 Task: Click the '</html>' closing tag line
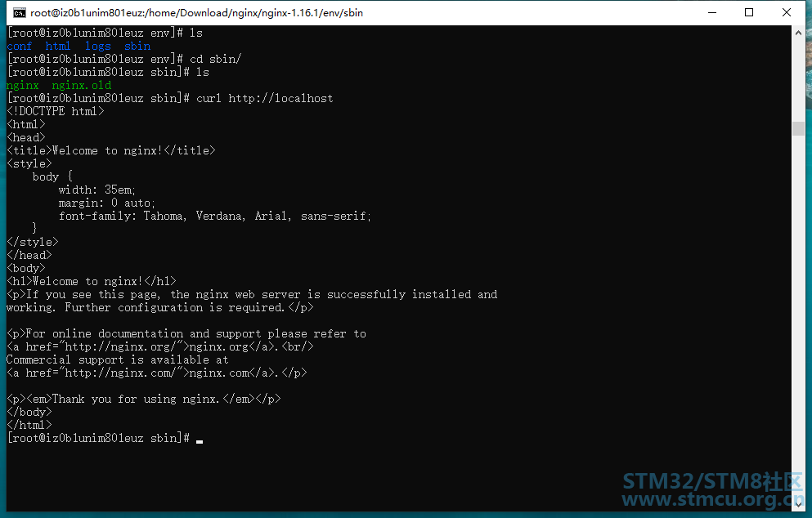pyautogui.click(x=29, y=425)
